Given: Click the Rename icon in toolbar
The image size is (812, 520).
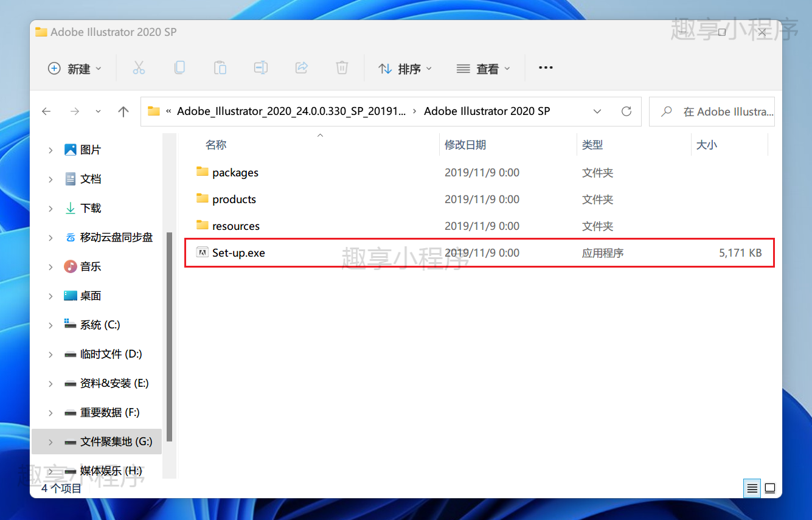Looking at the screenshot, I should (261, 68).
